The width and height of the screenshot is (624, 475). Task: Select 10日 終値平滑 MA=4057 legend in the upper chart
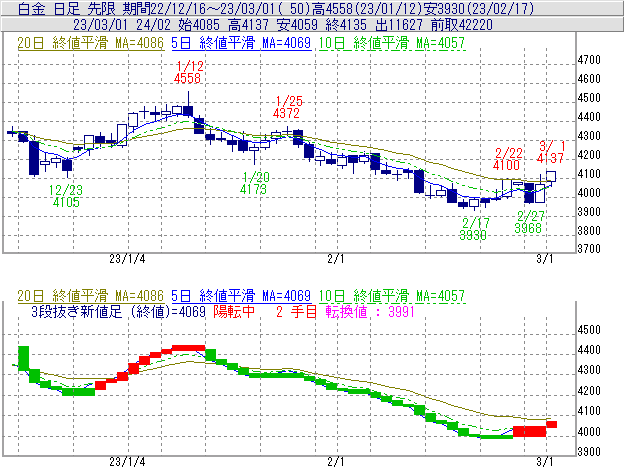point(392,43)
